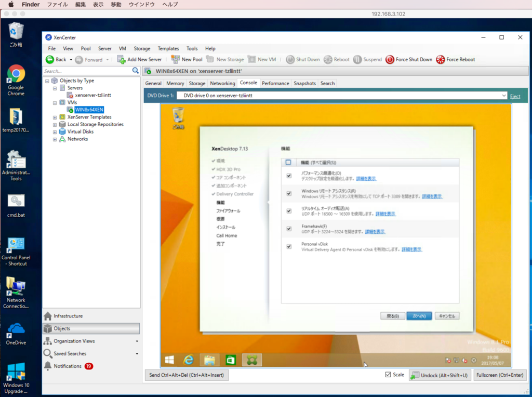Screen dimensions: 532x397
Task: Click the search magnifier icon
Action: (136, 71)
